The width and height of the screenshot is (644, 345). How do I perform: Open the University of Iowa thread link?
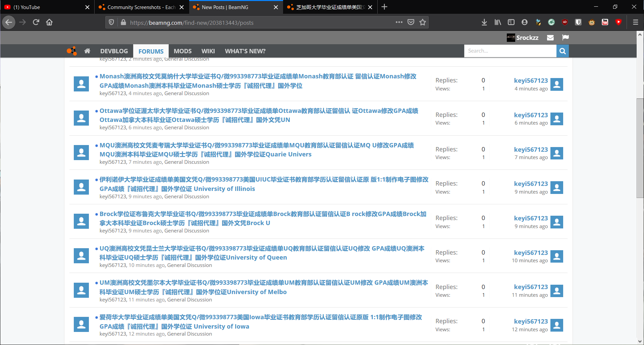[x=261, y=322]
